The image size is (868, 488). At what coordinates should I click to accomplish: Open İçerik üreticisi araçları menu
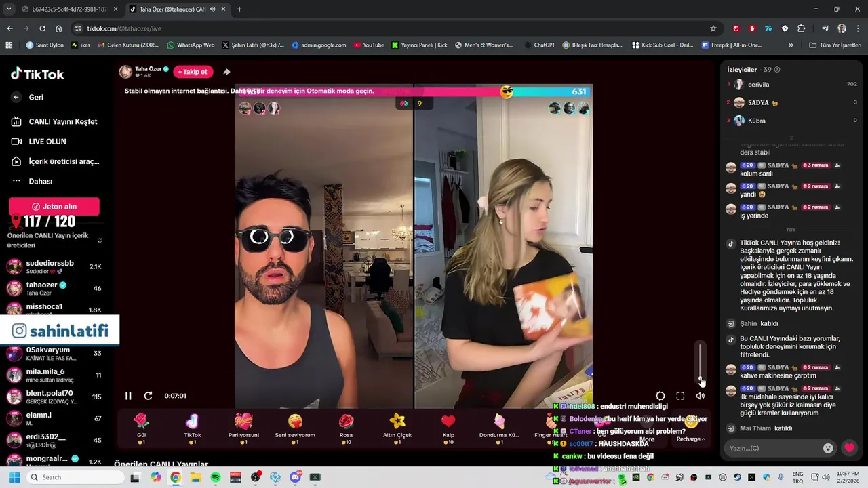56,161
